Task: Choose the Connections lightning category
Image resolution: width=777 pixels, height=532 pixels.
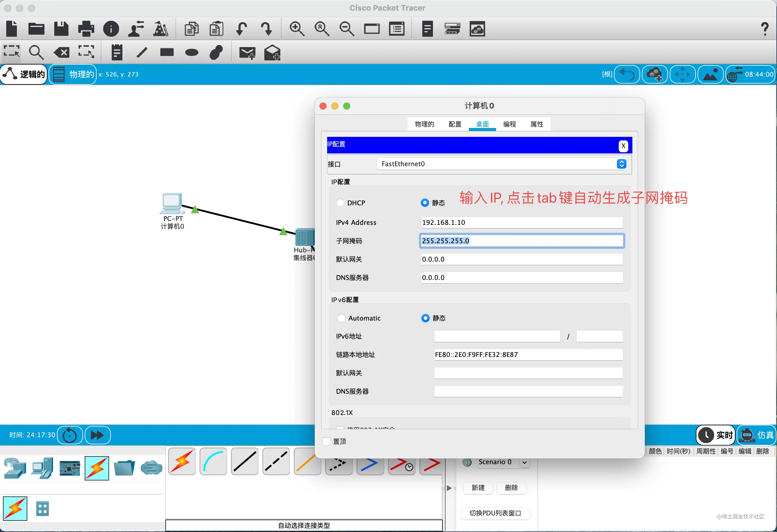Action: click(97, 468)
